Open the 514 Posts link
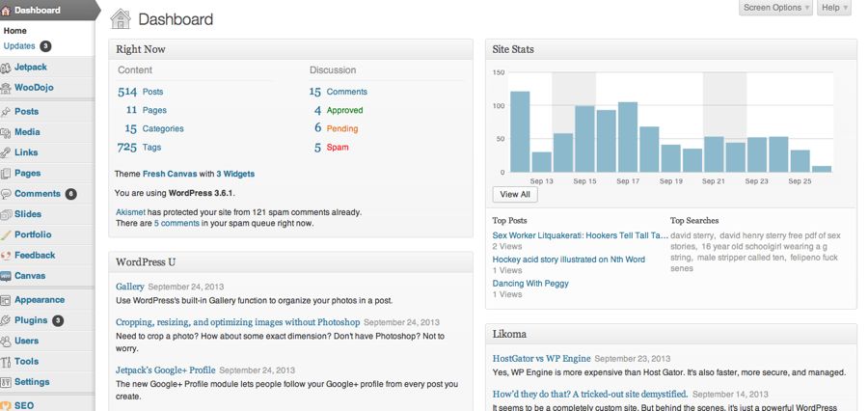This screenshot has width=868, height=411. tap(141, 92)
